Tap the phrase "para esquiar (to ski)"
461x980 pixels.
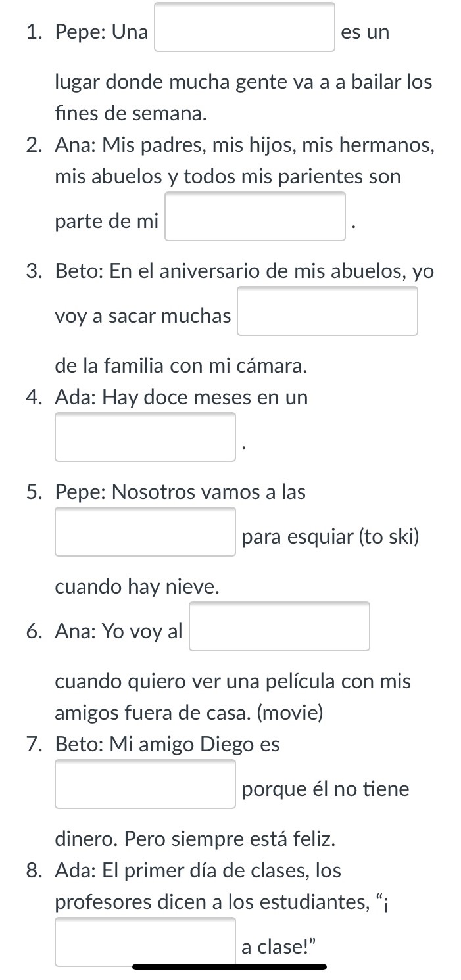(x=330, y=538)
